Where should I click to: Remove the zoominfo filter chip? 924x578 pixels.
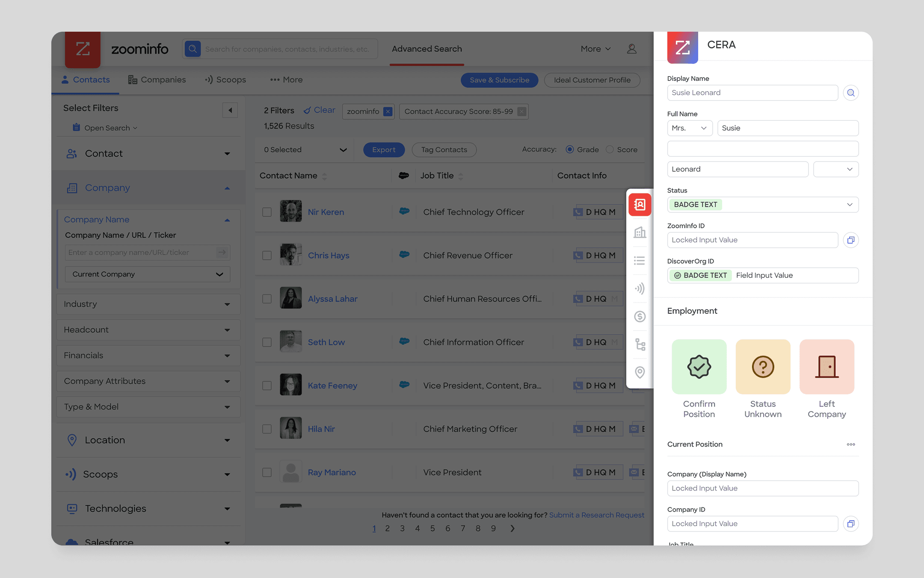(x=388, y=112)
